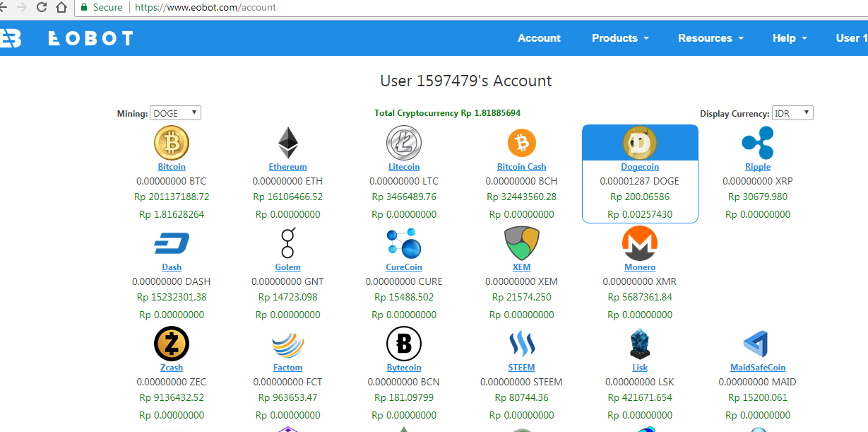The height and width of the screenshot is (432, 868).
Task: Click the EOBOT brand text
Action: pyautogui.click(x=90, y=38)
